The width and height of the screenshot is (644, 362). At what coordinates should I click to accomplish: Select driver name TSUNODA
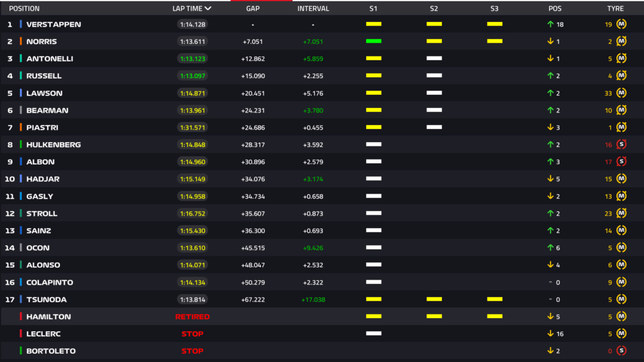point(46,299)
